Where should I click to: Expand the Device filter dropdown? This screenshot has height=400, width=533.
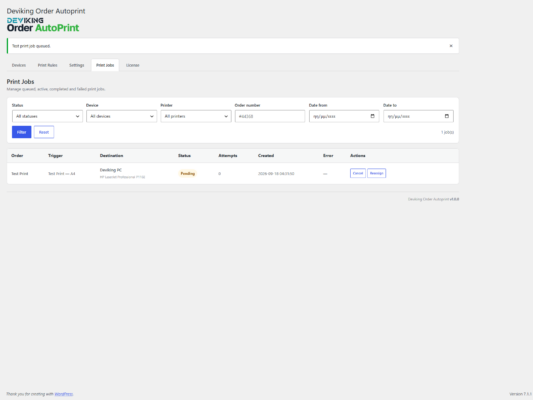tap(121, 116)
